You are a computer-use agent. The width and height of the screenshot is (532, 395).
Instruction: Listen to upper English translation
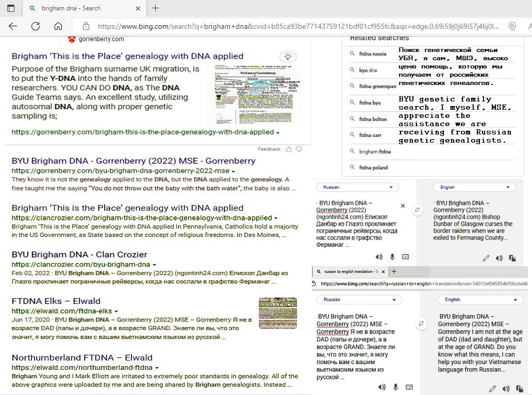pos(499,259)
